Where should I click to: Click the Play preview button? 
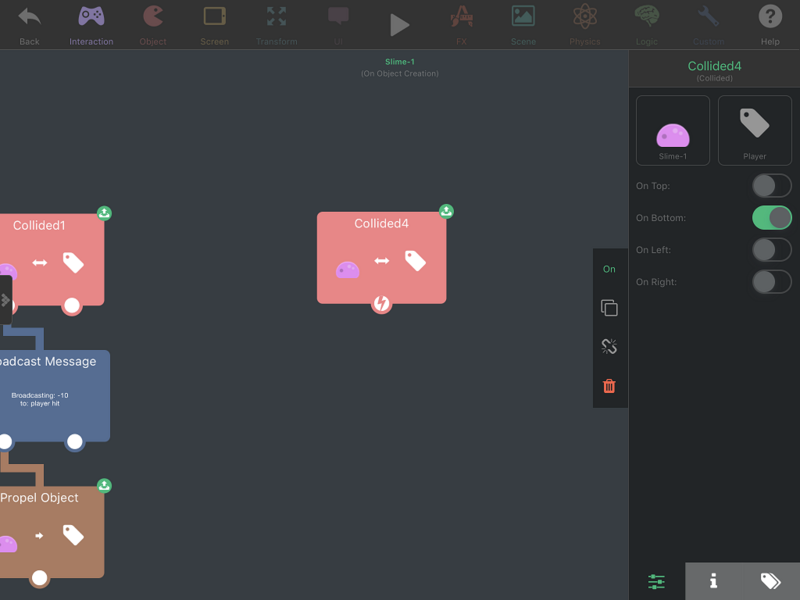pyautogui.click(x=399, y=25)
